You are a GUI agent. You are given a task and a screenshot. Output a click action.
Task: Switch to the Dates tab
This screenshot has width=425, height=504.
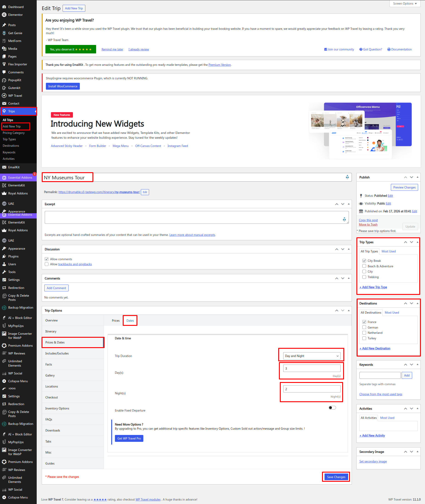130,321
